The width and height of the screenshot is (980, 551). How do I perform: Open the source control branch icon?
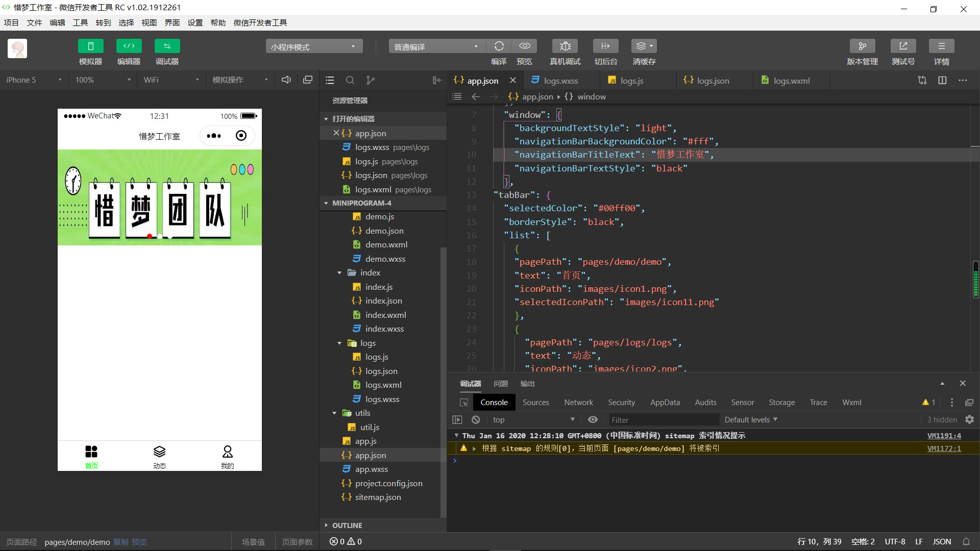coord(370,80)
